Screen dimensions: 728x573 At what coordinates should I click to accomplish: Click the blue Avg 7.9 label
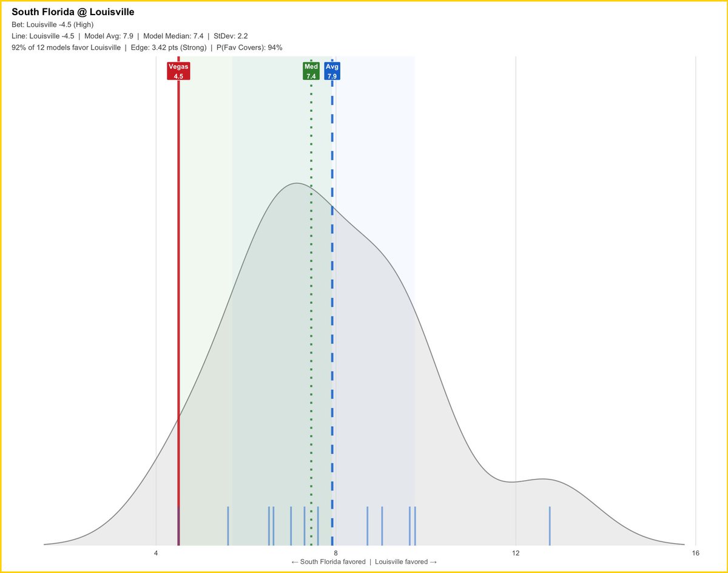pos(332,71)
